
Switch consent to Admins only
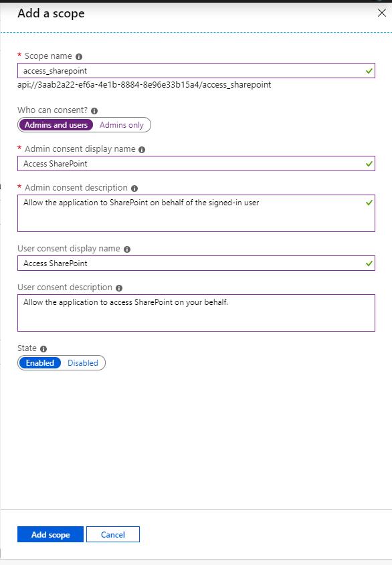tap(122, 124)
